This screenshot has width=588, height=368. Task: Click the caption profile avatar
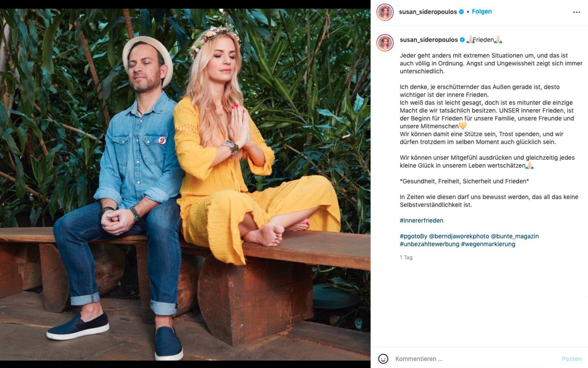(385, 42)
